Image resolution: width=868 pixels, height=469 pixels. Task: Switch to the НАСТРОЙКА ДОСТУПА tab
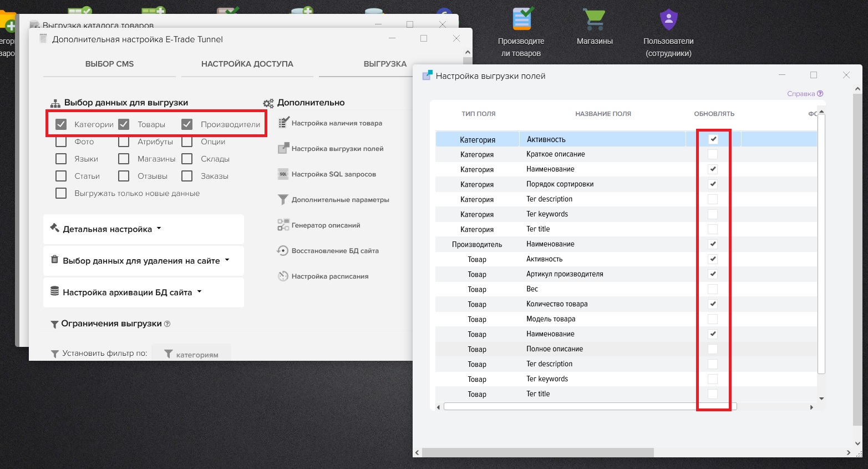click(x=247, y=64)
